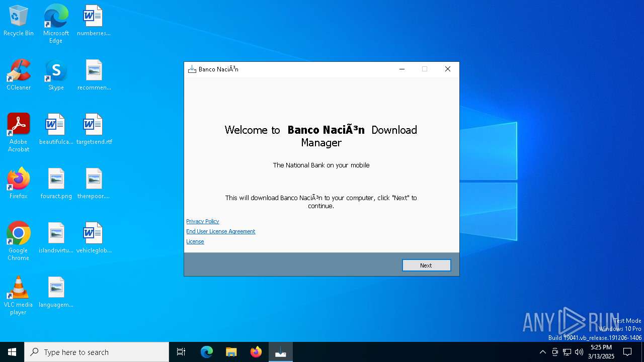Image resolution: width=644 pixels, height=362 pixels.
Task: Select the vehicleglob... Word document icon
Action: (94, 238)
